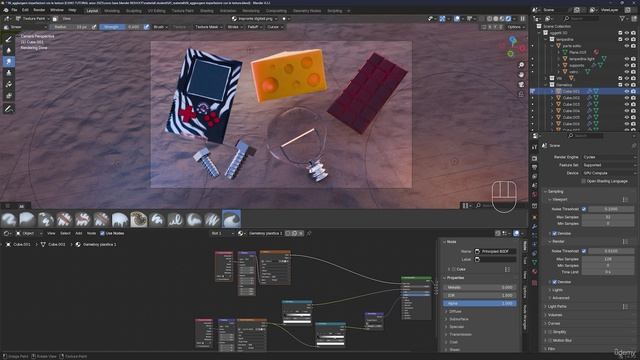Toggle camera view gizmo in viewport

(x=521, y=84)
